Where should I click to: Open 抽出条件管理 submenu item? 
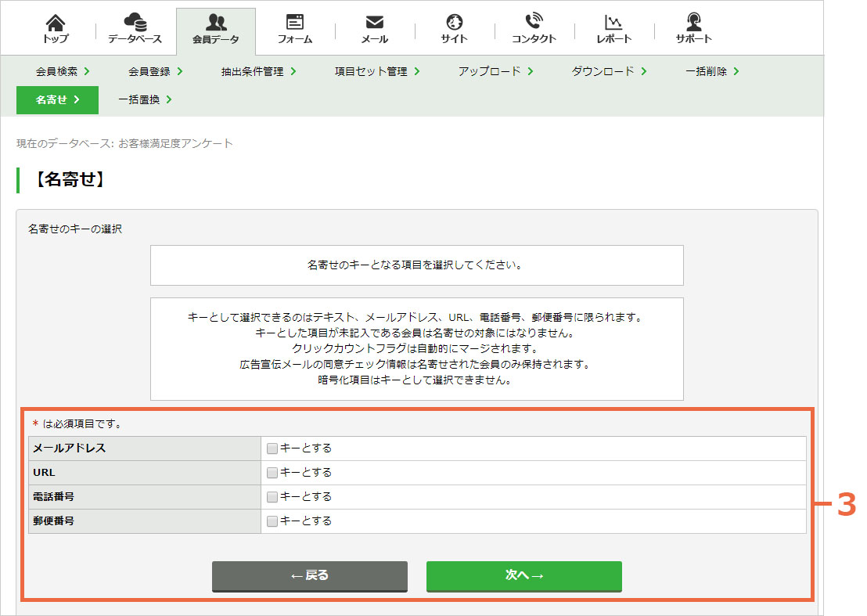258,71
